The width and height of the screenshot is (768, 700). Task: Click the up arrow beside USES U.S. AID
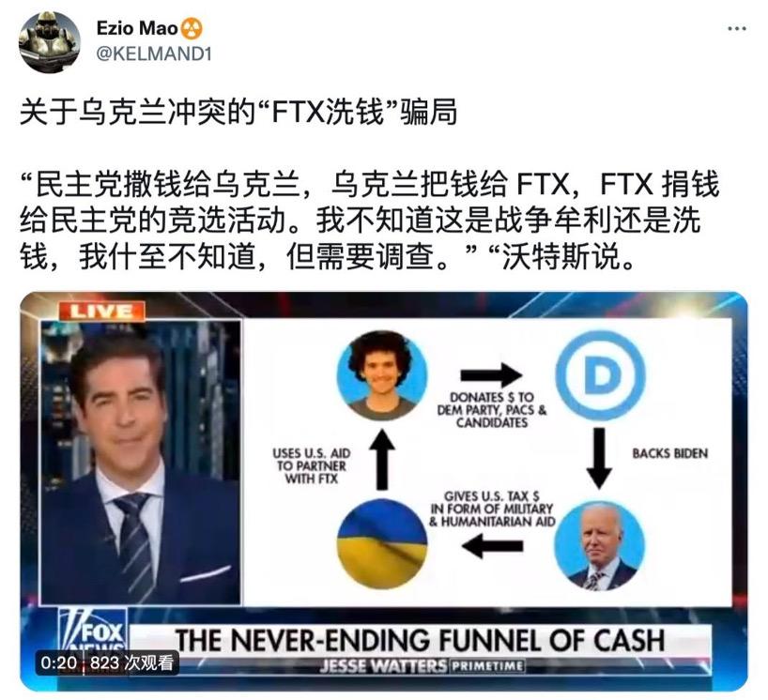pyautogui.click(x=382, y=460)
